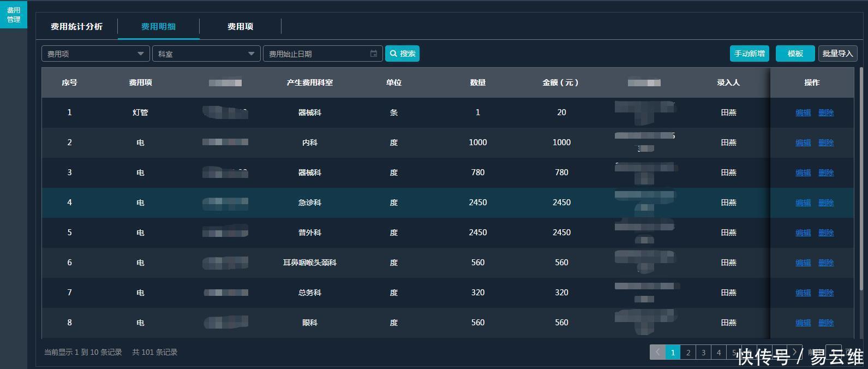Select 耳鼻咽喉头颈科 department cell
This screenshot has width=868, height=369.
[x=310, y=263]
